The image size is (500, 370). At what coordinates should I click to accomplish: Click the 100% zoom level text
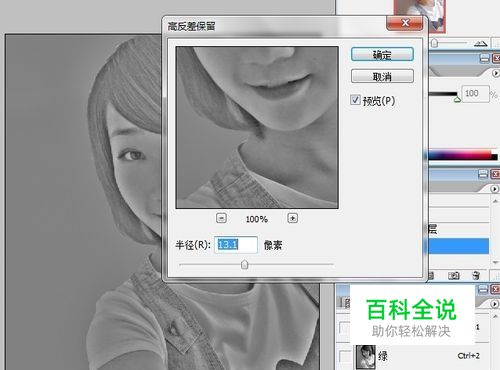tap(257, 219)
